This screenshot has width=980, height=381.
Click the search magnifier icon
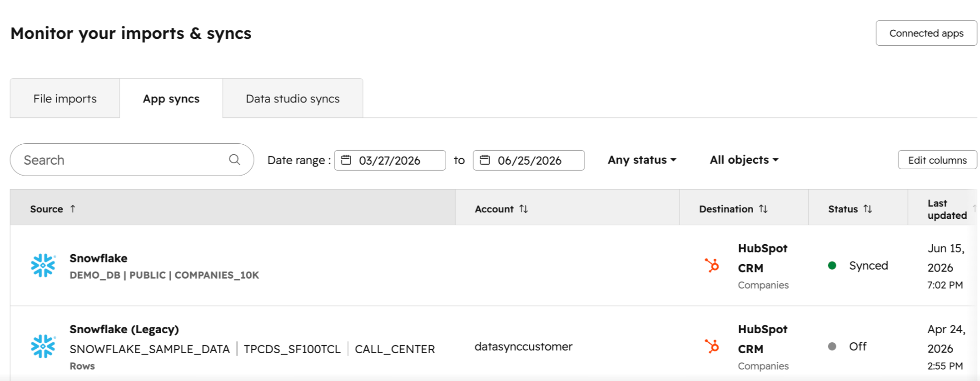pyautogui.click(x=234, y=160)
